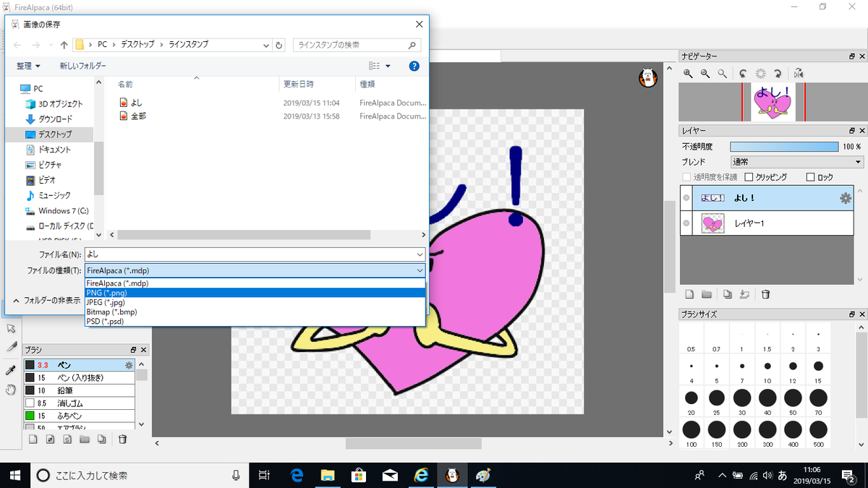Click the Navigator fit-to-window magnifier icon
The image size is (868, 488).
coord(723,74)
